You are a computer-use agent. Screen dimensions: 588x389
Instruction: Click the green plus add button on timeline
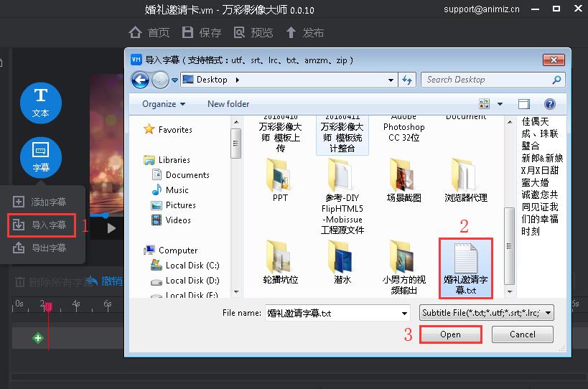point(38,338)
